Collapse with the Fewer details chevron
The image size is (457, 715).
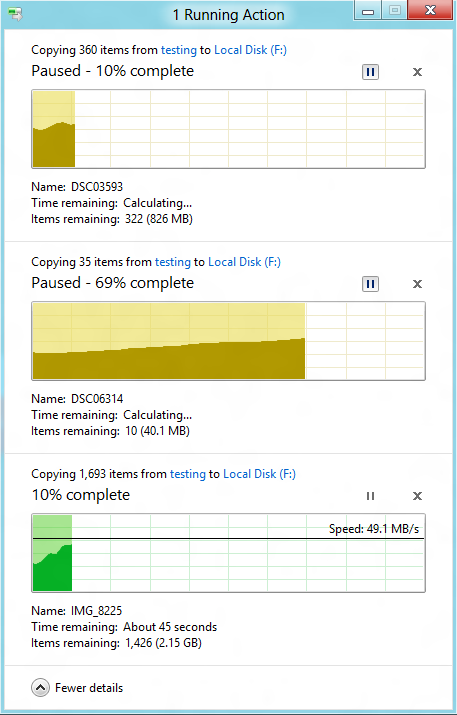[x=40, y=688]
